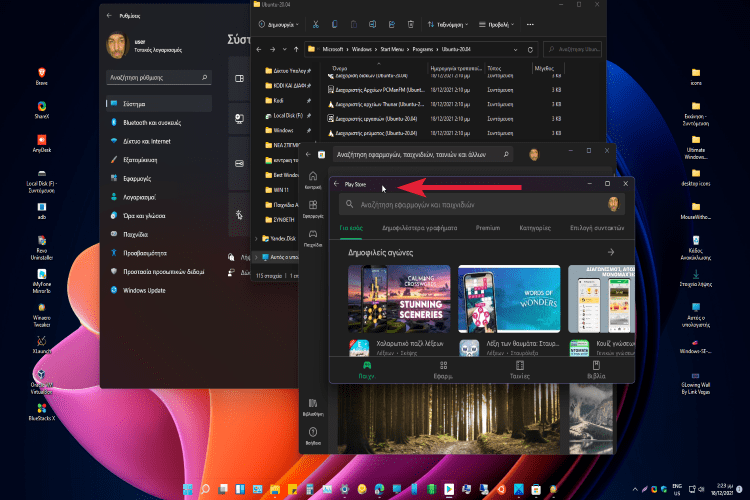Click the Delete trash icon in File Explorer

[410, 24]
